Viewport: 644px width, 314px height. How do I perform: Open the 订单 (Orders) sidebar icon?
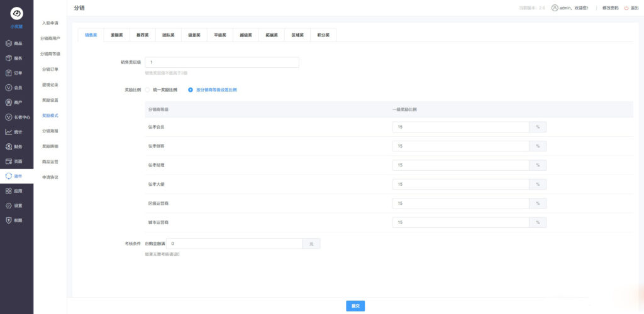(x=9, y=73)
